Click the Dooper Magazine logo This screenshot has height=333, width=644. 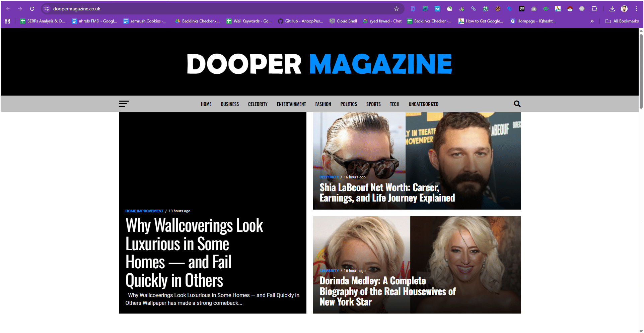click(x=319, y=64)
